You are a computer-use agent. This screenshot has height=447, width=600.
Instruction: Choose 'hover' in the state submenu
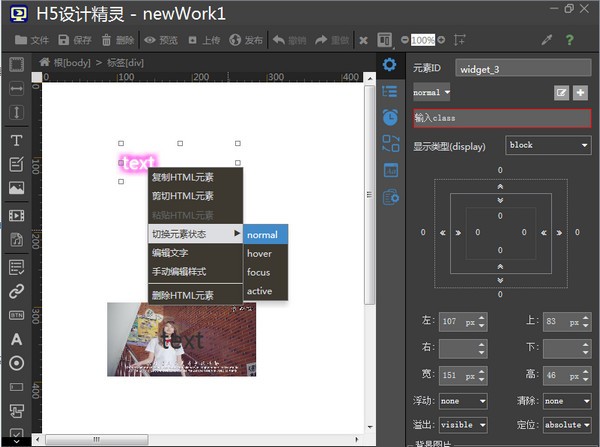[x=260, y=253]
